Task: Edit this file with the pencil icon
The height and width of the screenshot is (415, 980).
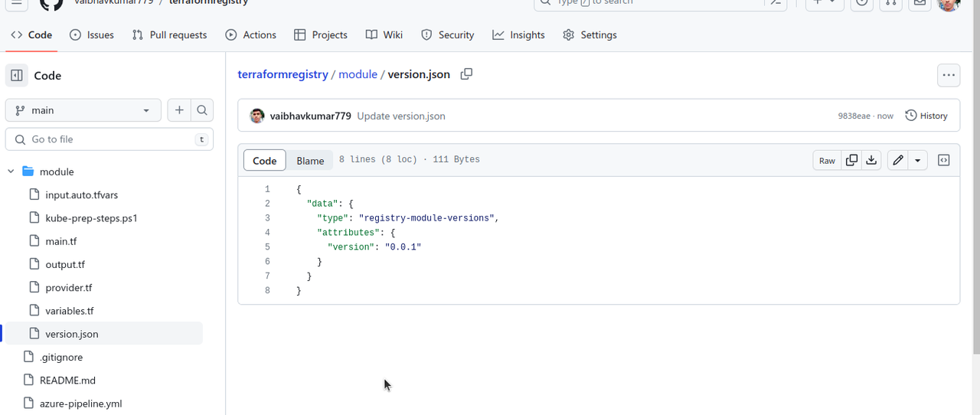Action: pyautogui.click(x=898, y=160)
